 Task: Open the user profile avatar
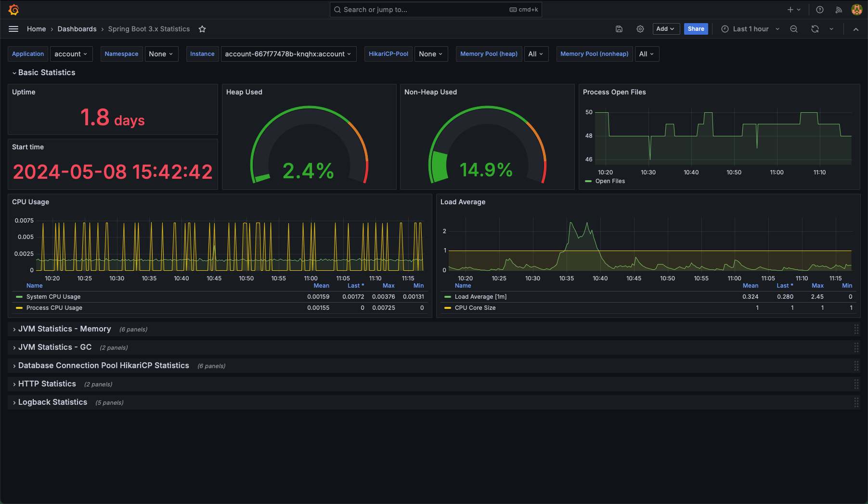[857, 10]
